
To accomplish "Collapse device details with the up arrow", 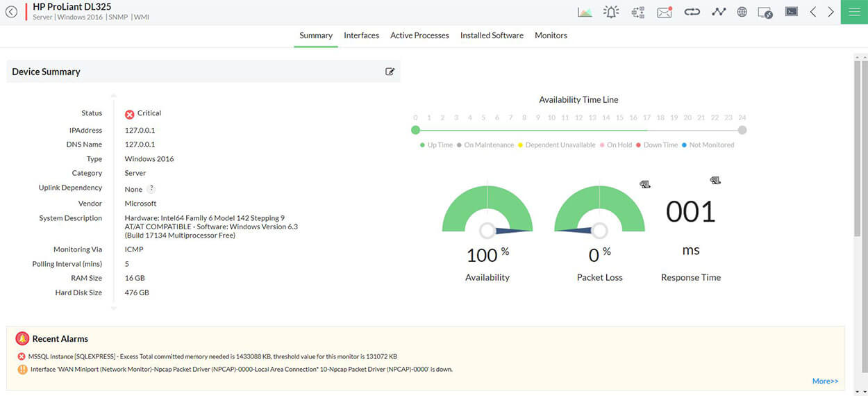I will point(114,96).
